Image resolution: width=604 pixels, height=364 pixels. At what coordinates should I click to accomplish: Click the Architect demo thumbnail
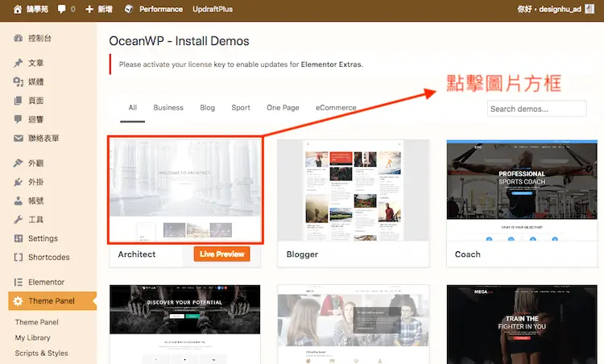pos(185,190)
